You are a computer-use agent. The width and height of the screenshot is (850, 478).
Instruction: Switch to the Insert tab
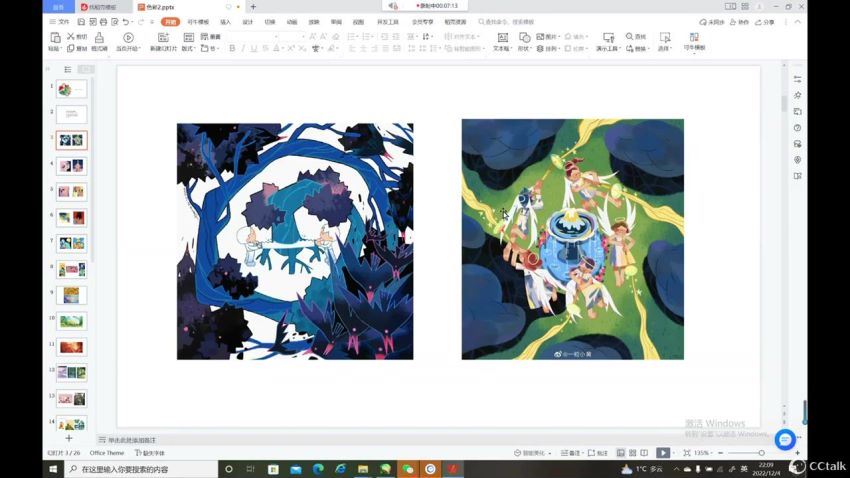(x=226, y=22)
